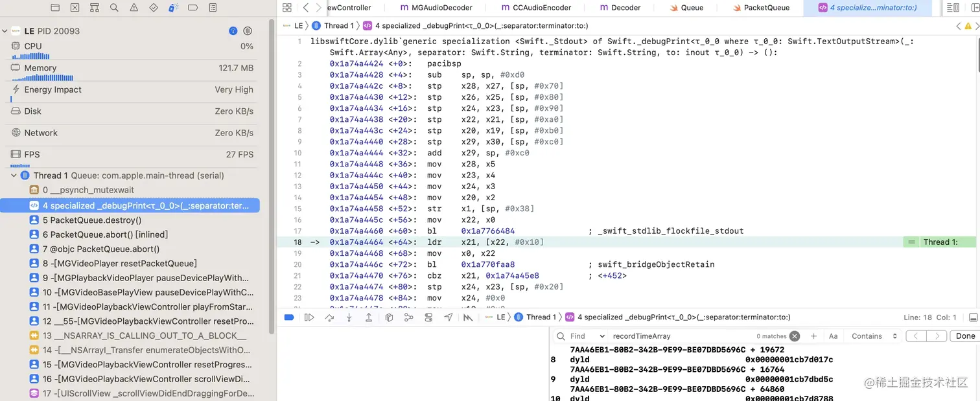Open the CPU gauge report
Screen dimensions: 980x401
click(132, 50)
